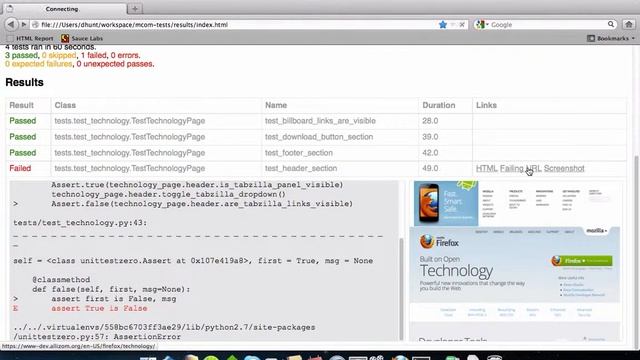
Task: Go back with the browser Back arrow
Action: (11, 24)
